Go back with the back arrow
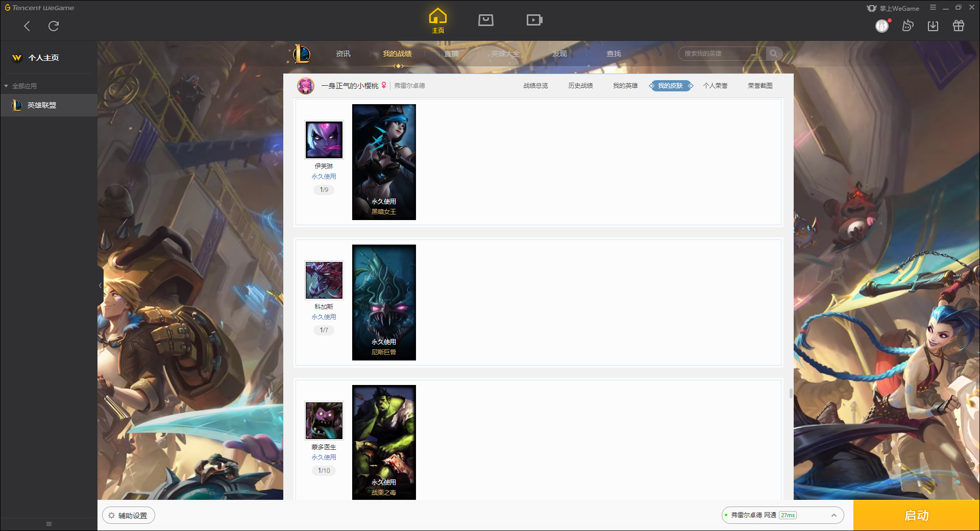This screenshot has width=980, height=531. [x=27, y=26]
